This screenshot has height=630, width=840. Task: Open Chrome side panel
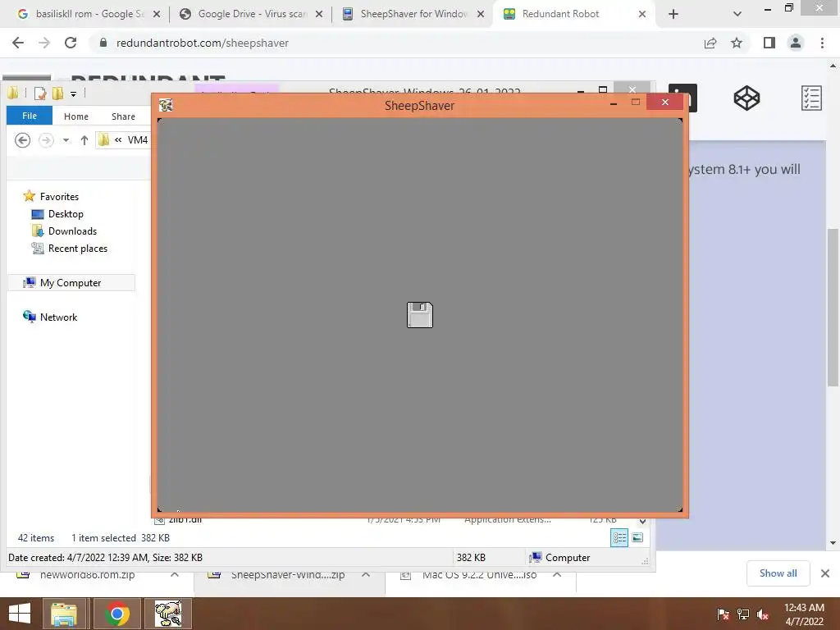pos(769,43)
